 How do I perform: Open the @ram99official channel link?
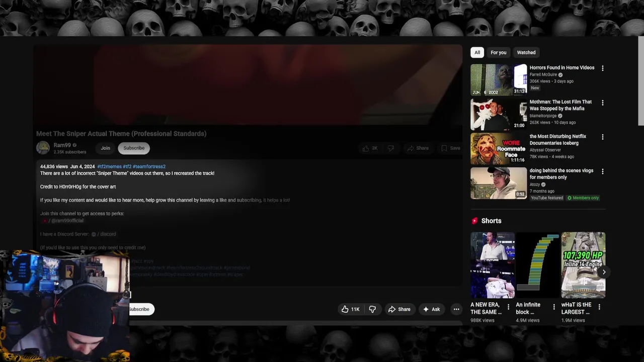[x=63, y=221]
